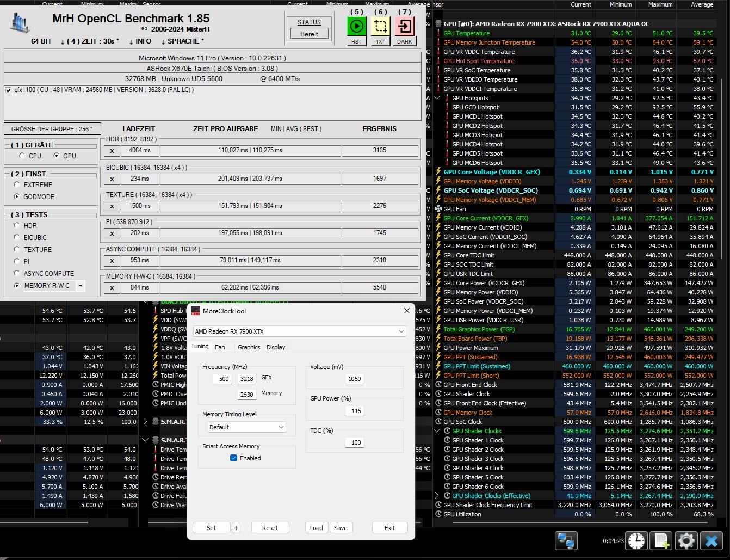
Task: Click the MoreClockTool window title icon
Action: (196, 311)
